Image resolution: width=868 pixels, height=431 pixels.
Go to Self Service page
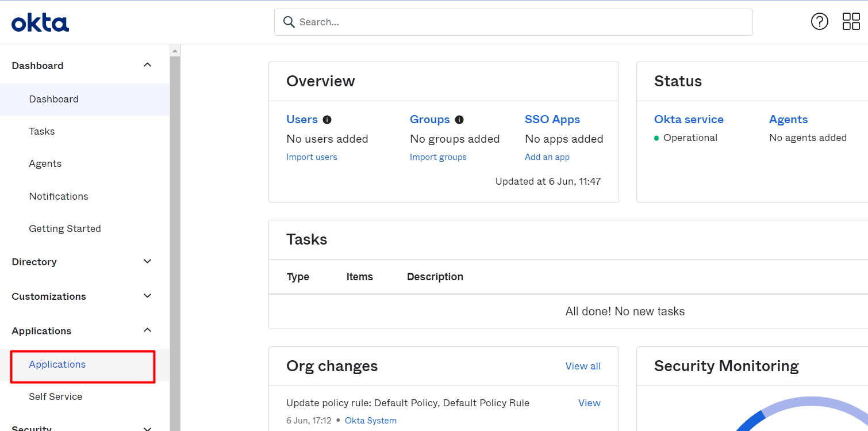(x=55, y=396)
